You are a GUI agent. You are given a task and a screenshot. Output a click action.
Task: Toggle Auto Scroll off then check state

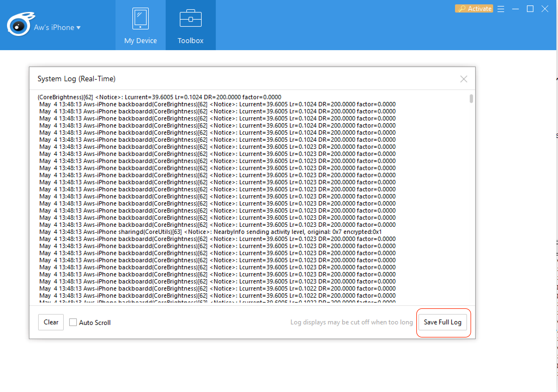[73, 322]
